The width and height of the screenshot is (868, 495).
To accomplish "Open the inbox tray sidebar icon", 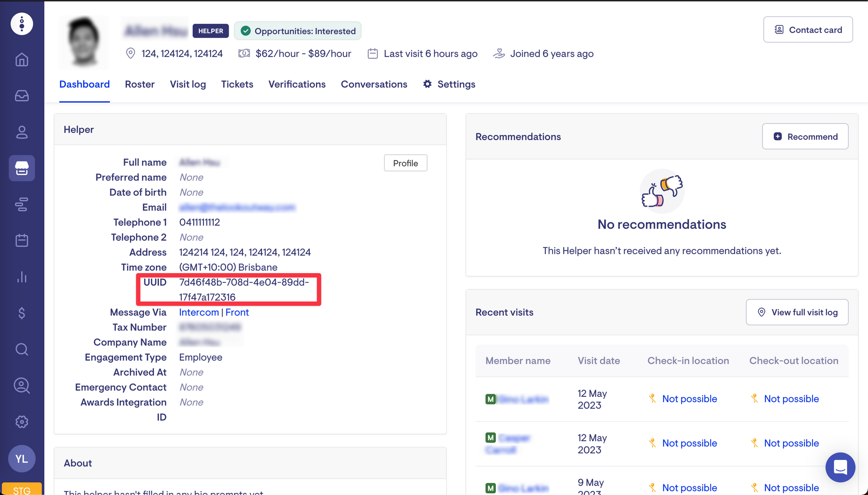I will point(22,96).
